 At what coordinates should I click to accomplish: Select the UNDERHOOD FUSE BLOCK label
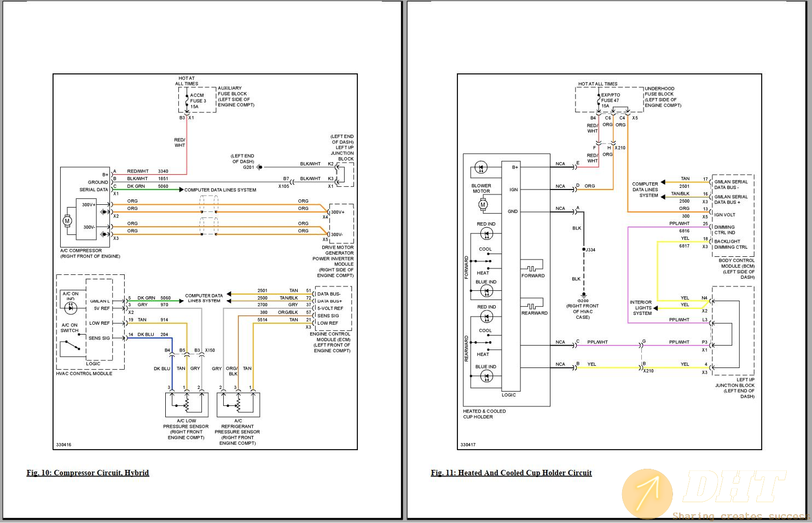click(x=663, y=97)
